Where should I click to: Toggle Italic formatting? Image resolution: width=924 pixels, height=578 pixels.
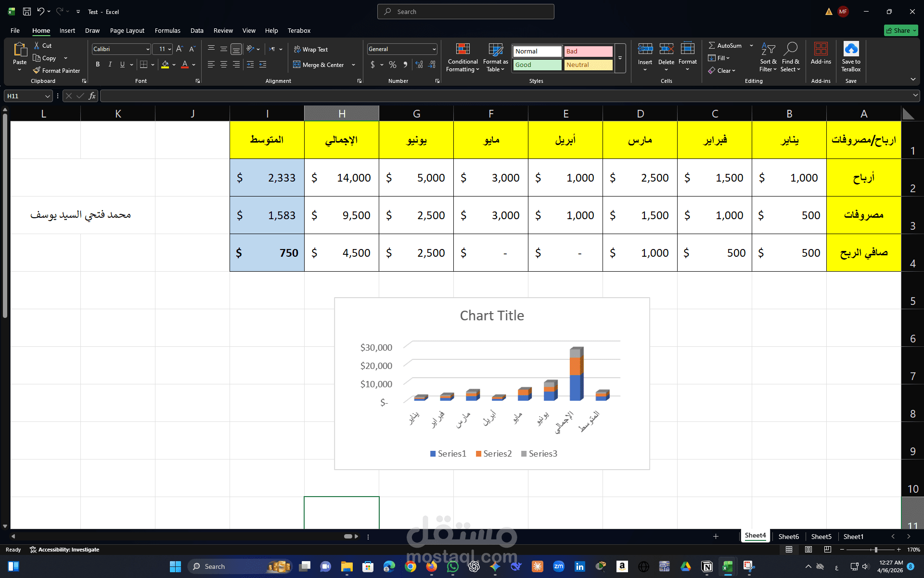pos(110,65)
